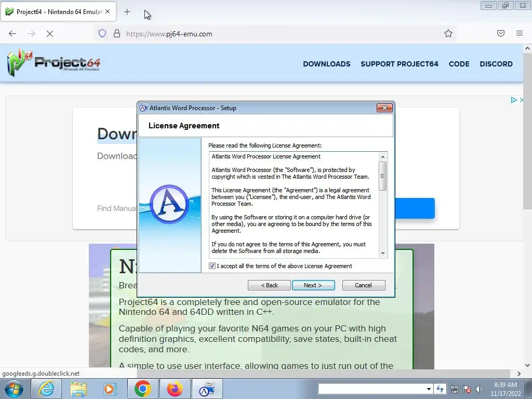Cancel the Atlantis Word Processor setup

pyautogui.click(x=364, y=285)
